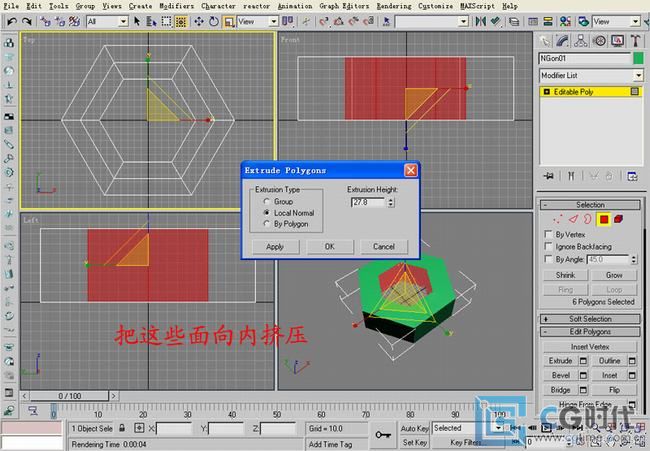
Task: Switch to the Display command panel
Action: 617,41
